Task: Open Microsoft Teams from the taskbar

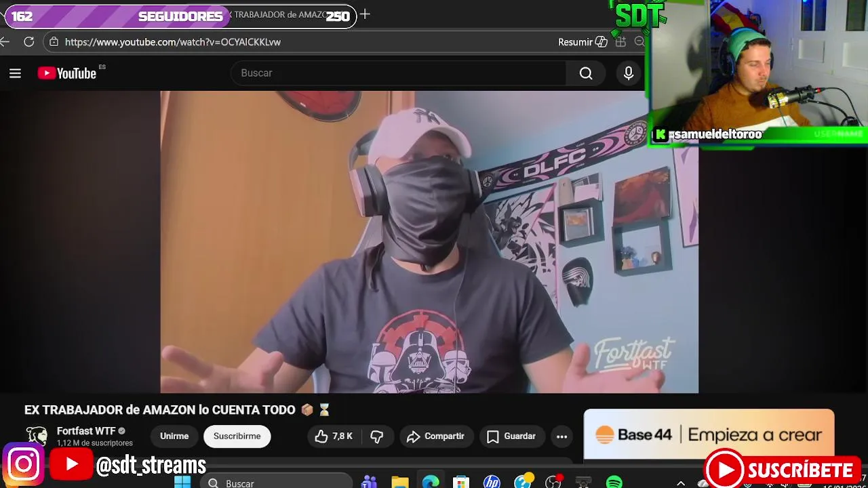Action: [x=370, y=482]
